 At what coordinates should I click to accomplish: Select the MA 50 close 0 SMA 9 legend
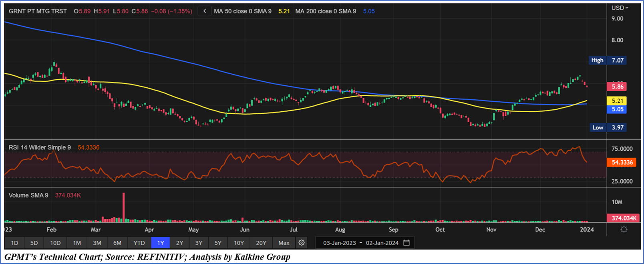tap(243, 11)
